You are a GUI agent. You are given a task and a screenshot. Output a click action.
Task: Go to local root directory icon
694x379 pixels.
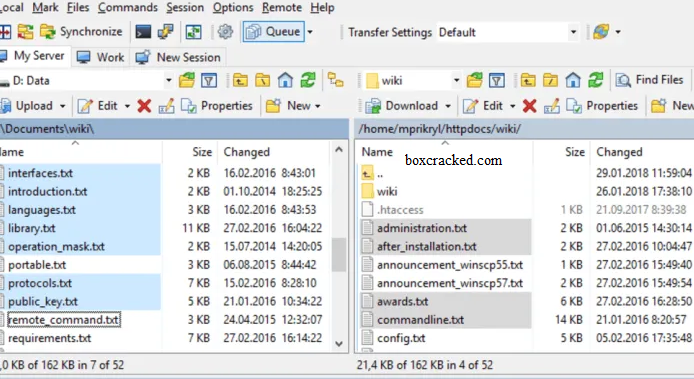pyautogui.click(x=263, y=81)
